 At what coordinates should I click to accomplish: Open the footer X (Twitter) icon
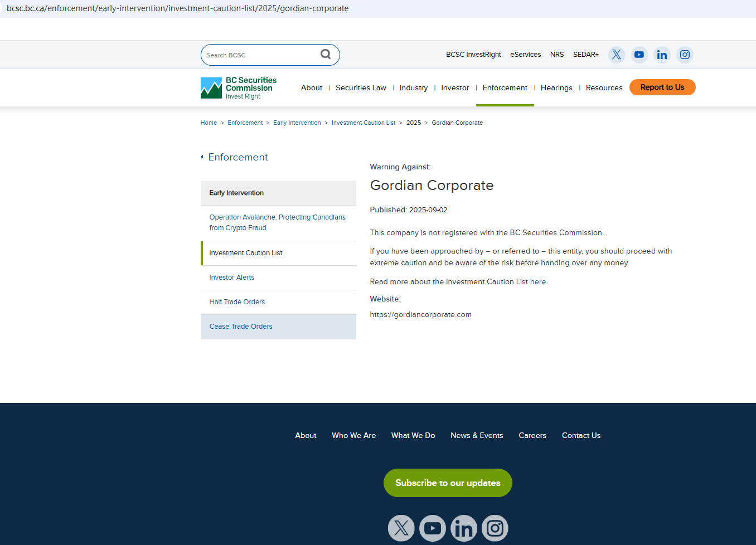tap(401, 528)
